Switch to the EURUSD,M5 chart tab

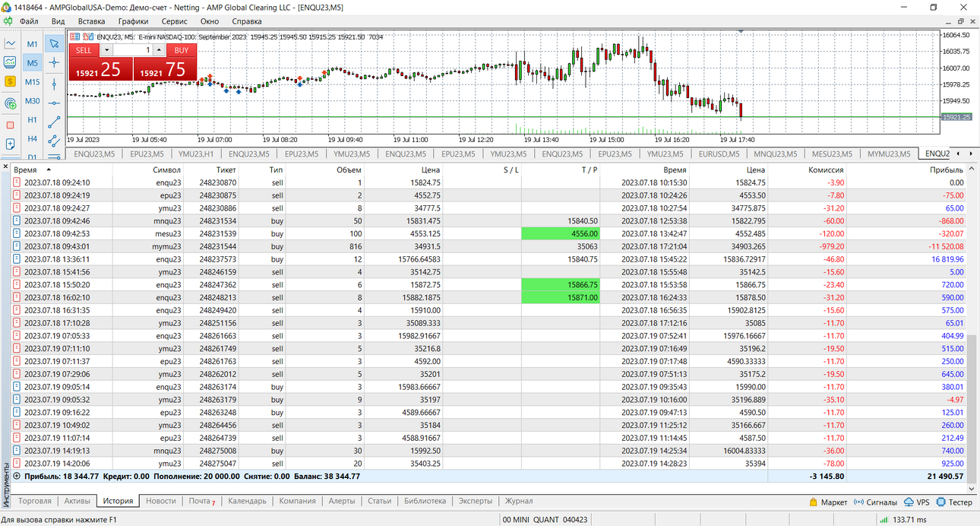(719, 154)
